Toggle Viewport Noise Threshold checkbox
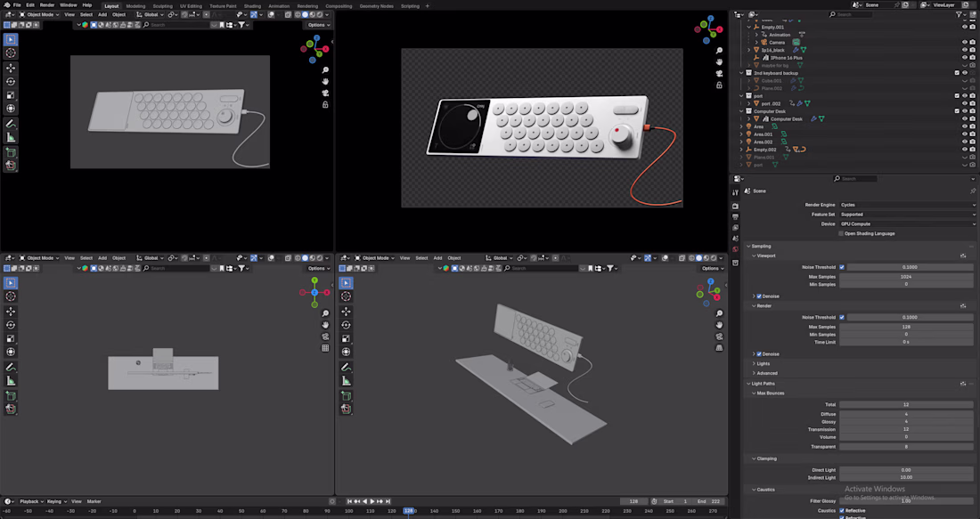980x519 pixels. pyautogui.click(x=842, y=267)
